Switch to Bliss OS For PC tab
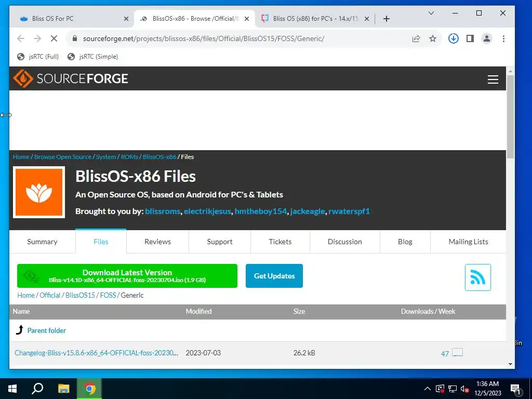The height and width of the screenshot is (399, 532). 73,19
